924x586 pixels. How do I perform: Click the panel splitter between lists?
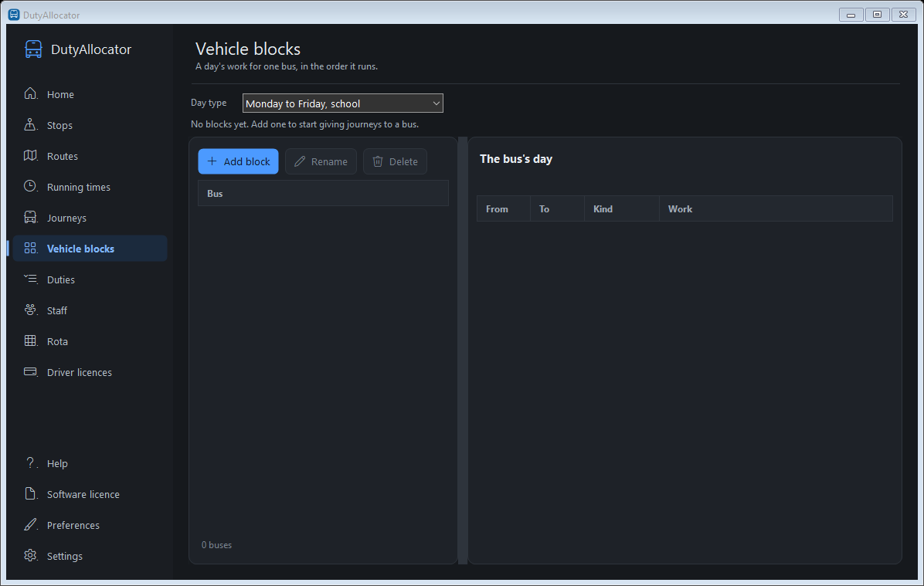[x=463, y=351]
